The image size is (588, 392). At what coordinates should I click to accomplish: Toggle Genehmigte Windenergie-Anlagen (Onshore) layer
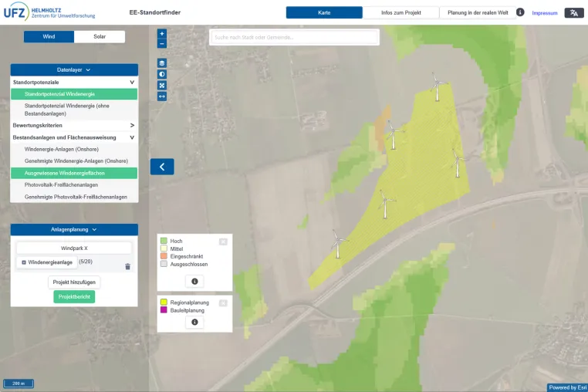(74, 161)
